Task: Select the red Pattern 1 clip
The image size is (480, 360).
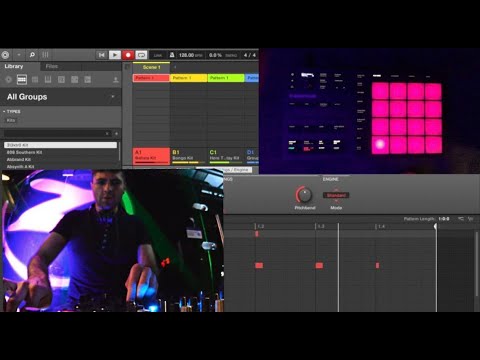Action: pyautogui.click(x=151, y=78)
